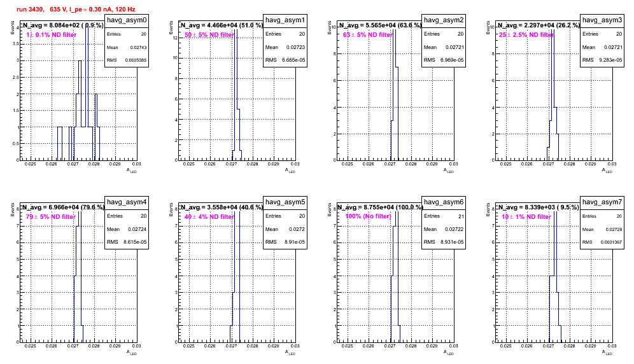Click the 40± 4% ND filter label
The width and height of the screenshot is (634, 364).
(209, 217)
